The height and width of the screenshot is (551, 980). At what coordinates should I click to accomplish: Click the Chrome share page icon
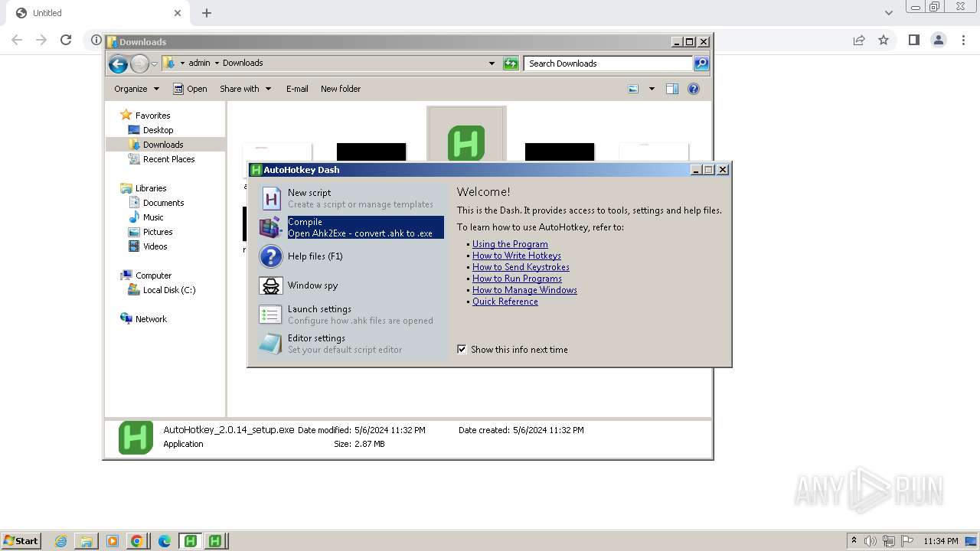click(x=859, y=40)
